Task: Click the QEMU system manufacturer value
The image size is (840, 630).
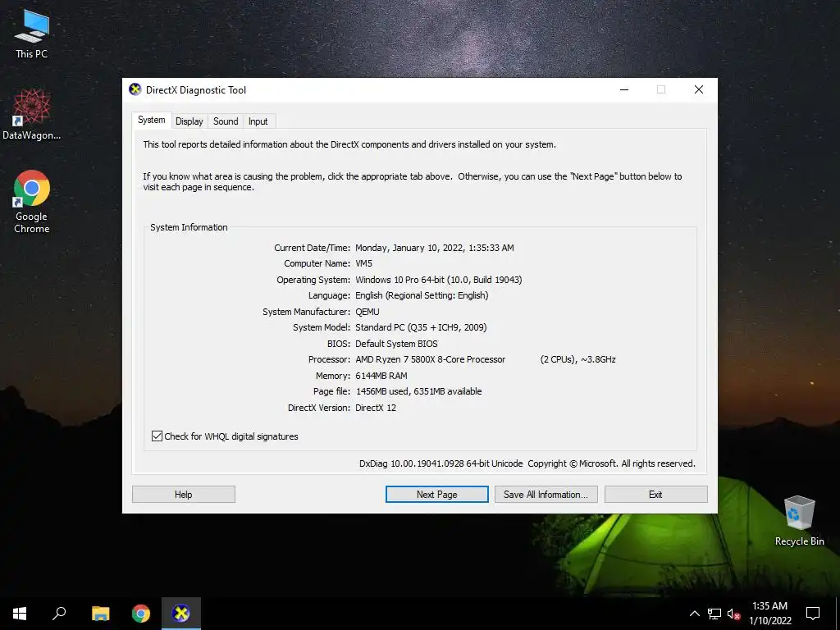Action: point(367,312)
